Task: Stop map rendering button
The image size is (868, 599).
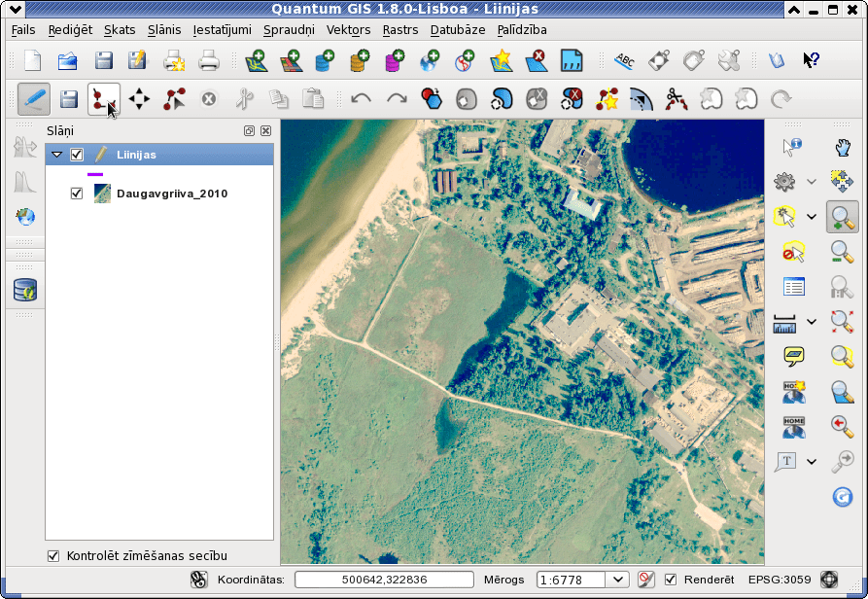Action: click(645, 580)
